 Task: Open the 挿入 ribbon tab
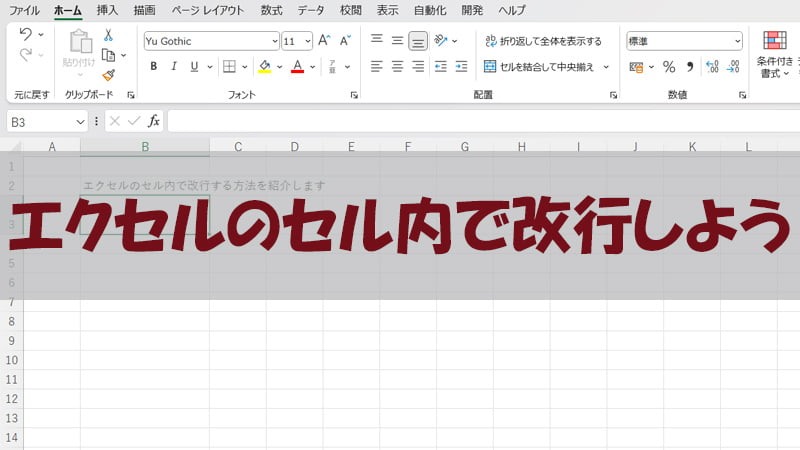[107, 10]
